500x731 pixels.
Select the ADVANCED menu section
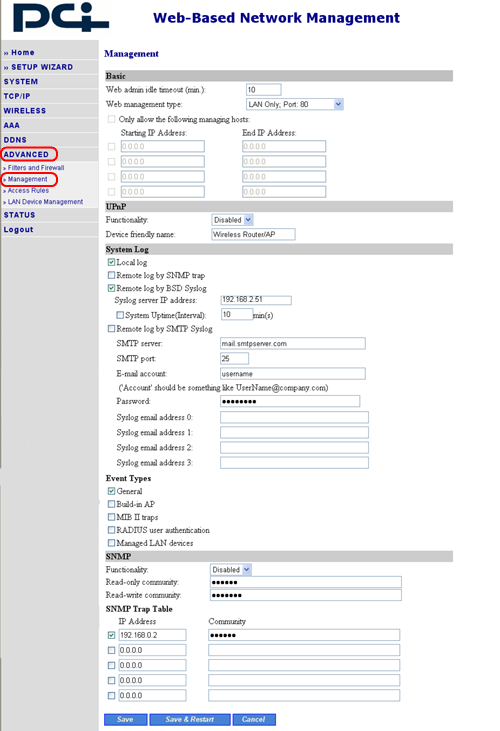point(26,154)
